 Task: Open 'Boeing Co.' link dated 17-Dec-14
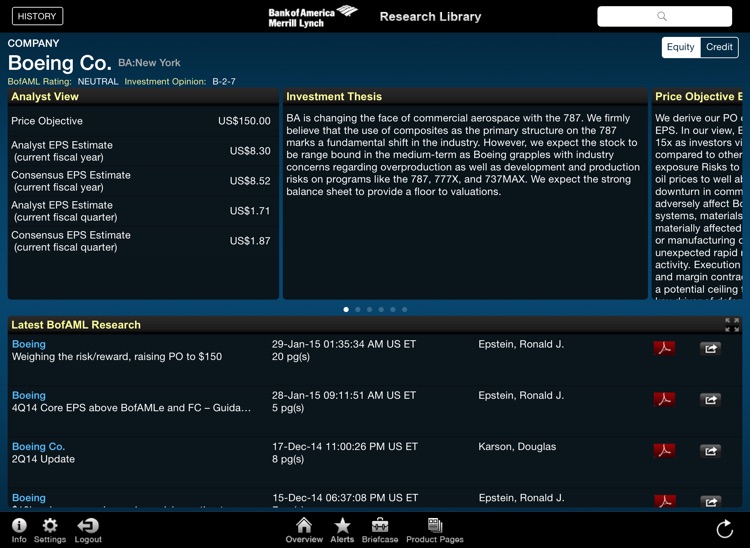(38, 447)
